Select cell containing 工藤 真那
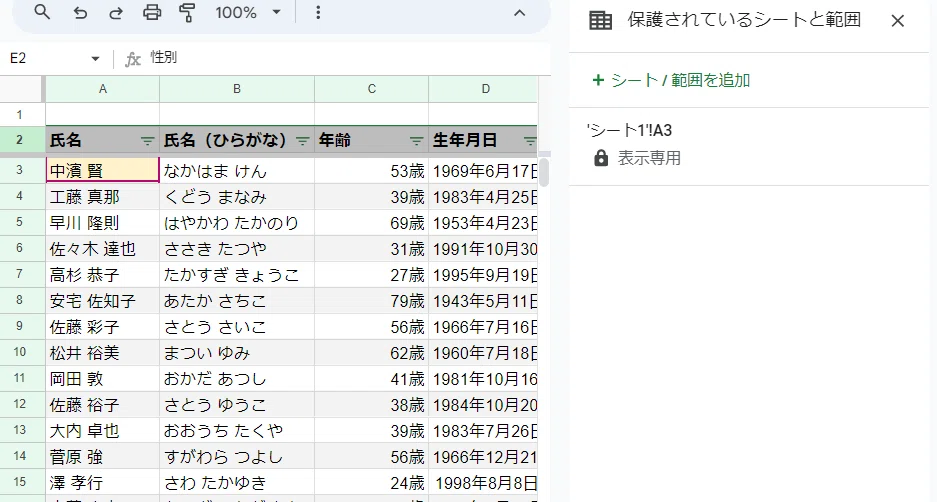 point(103,197)
